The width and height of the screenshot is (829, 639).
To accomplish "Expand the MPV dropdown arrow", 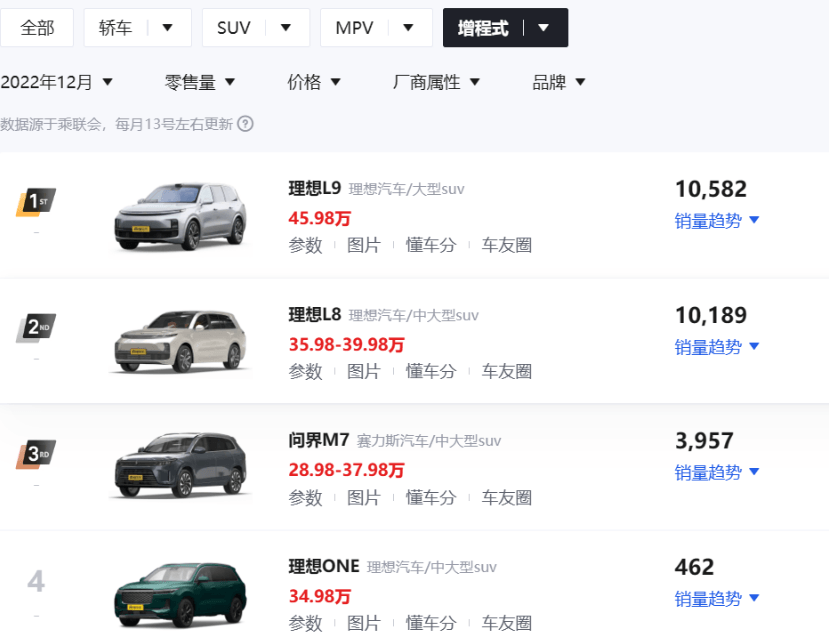I will [408, 27].
